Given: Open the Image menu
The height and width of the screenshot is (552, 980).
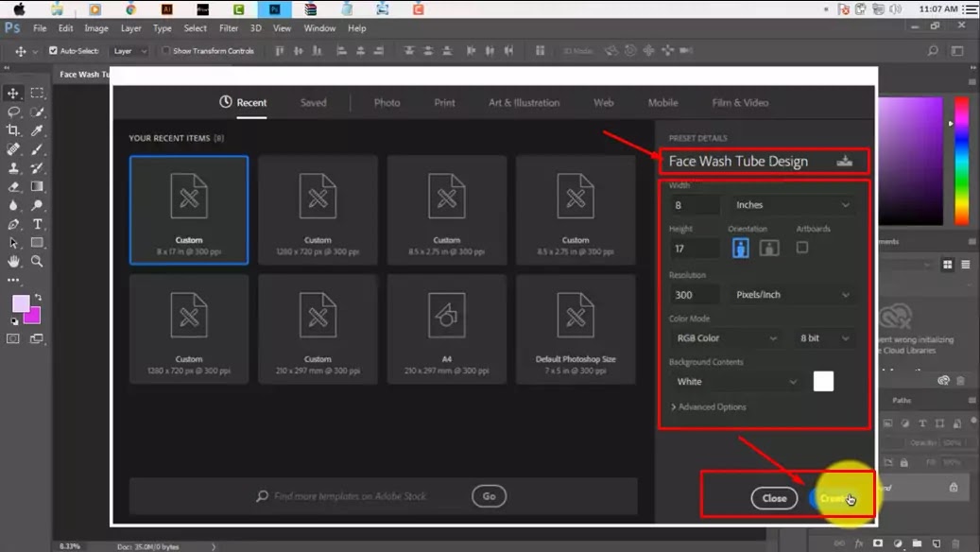Looking at the screenshot, I should 96,28.
